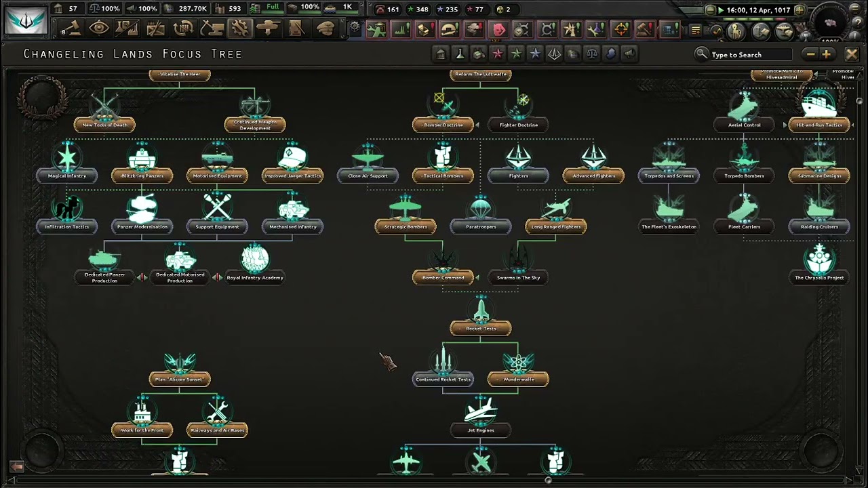Screen dimensions: 868x488
Task: Toggle pause using the green play arrow
Action: (721, 10)
